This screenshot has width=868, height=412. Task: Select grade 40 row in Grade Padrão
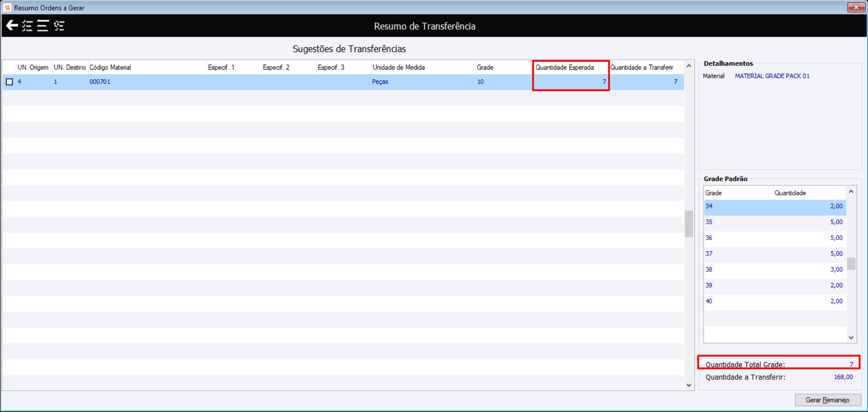(775, 302)
